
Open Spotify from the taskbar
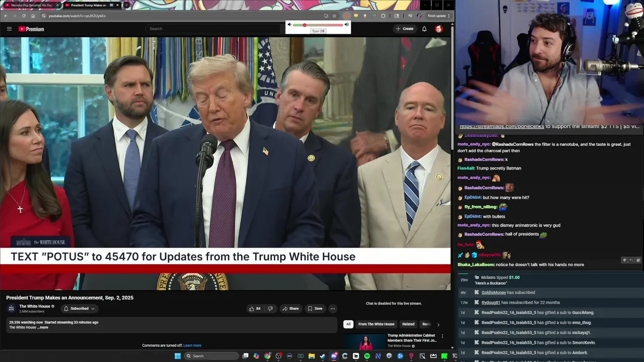point(367,356)
